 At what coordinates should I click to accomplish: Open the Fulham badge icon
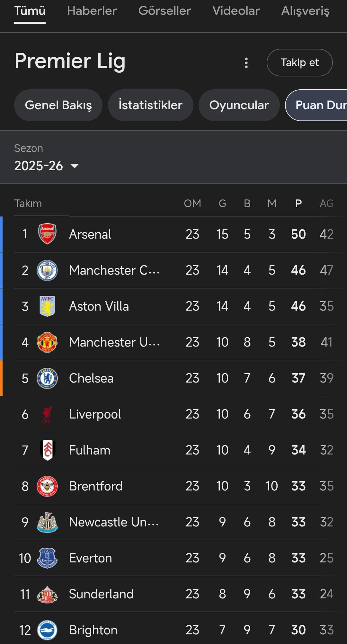[48, 450]
